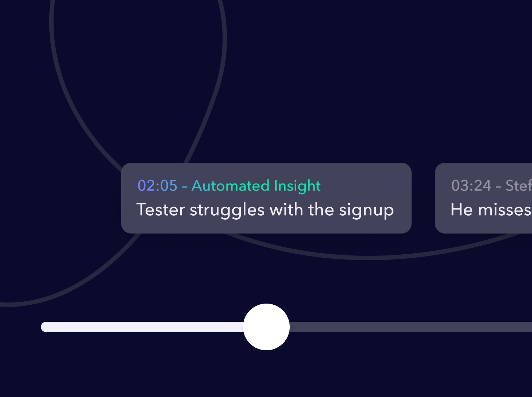Click the word "signup" in the insight

point(366,211)
